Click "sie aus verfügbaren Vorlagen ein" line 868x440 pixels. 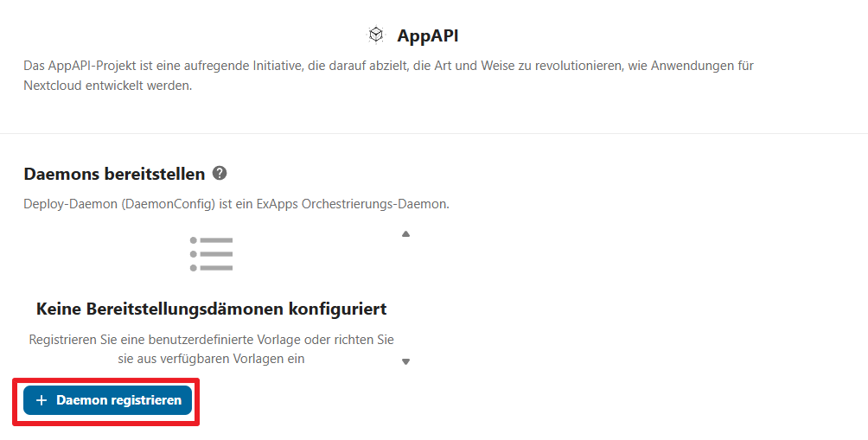pyautogui.click(x=211, y=358)
